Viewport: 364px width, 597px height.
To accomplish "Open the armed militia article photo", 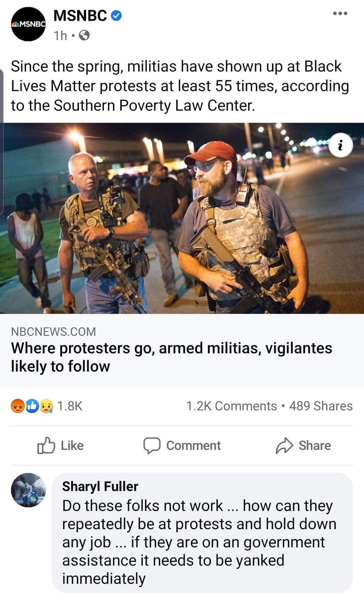I will click(182, 218).
